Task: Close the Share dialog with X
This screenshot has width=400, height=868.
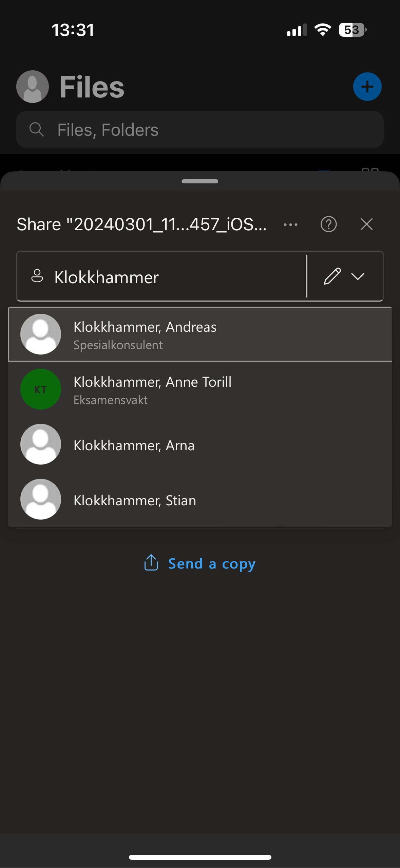Action: 366,224
